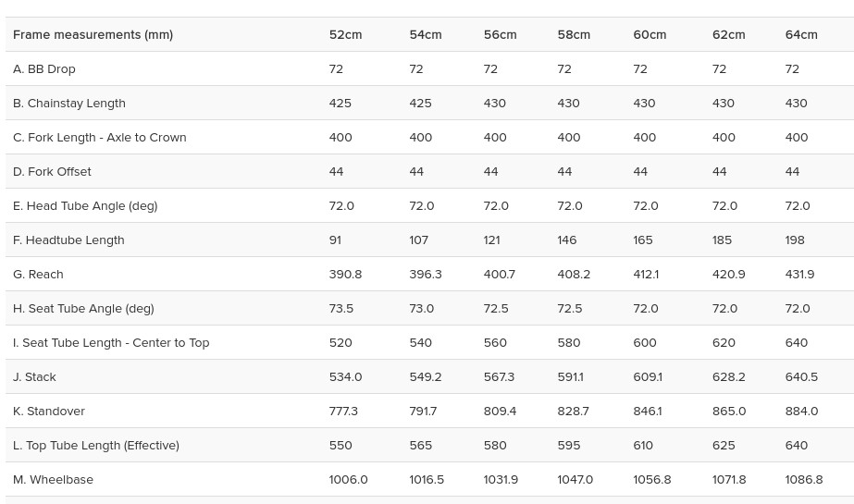Click the 198 headtube length value
Viewport: 854px width, 504px height.
point(795,240)
